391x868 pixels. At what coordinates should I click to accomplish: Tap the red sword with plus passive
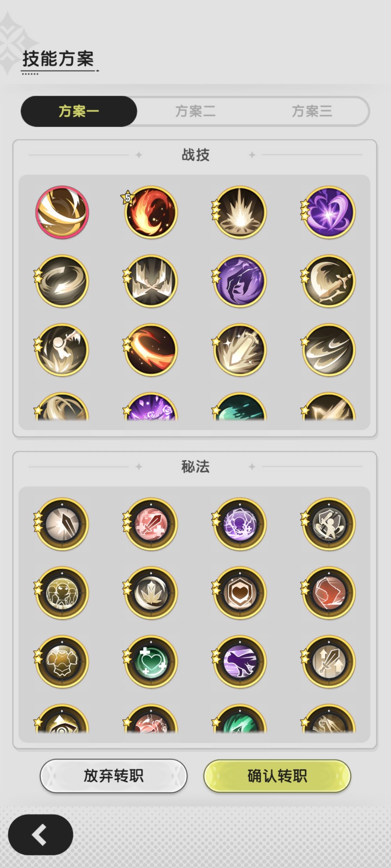(x=151, y=524)
